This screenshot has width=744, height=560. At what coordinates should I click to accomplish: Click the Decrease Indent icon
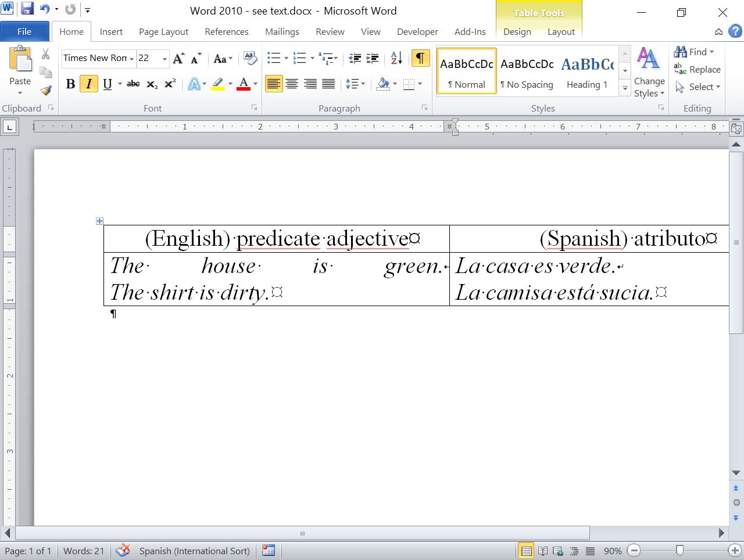coord(355,58)
